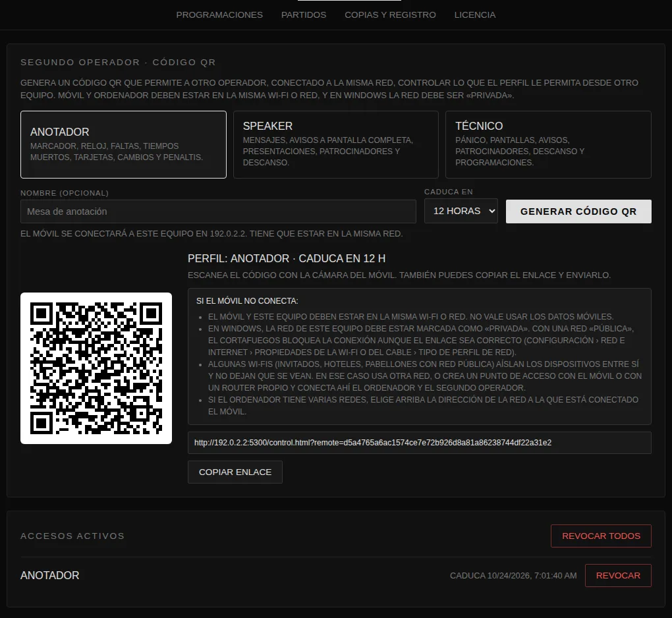Click the Anotador row in Accesos activos

tap(336, 576)
